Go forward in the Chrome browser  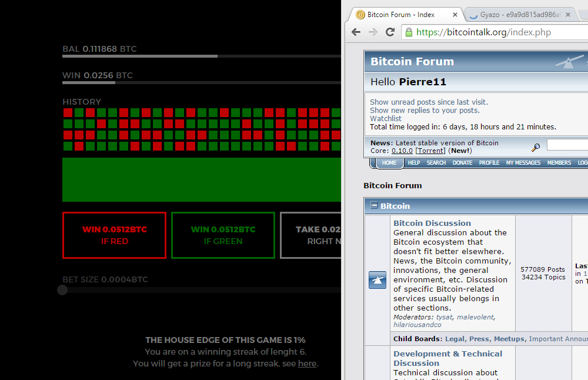tap(373, 32)
